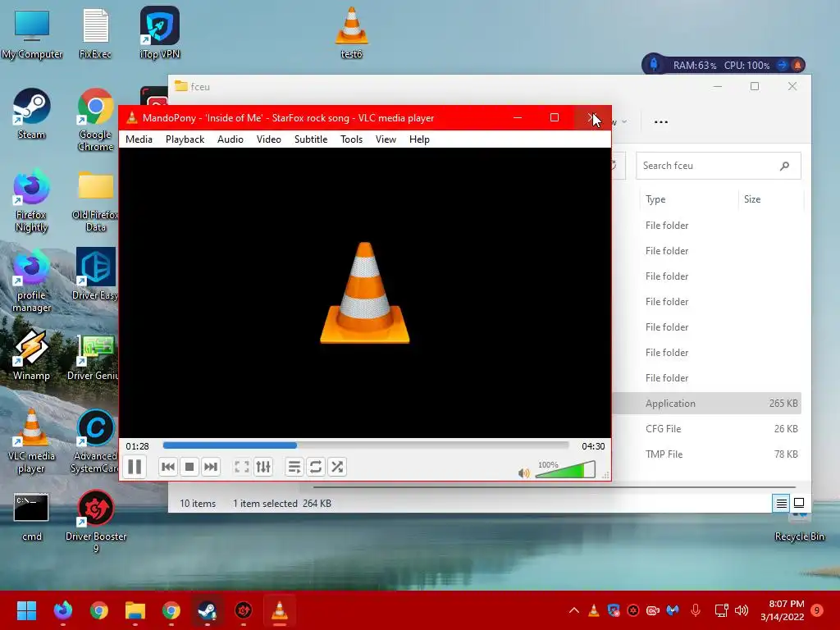Click the RAM CPU monitor widget rocket
The height and width of the screenshot is (630, 840).
[654, 65]
